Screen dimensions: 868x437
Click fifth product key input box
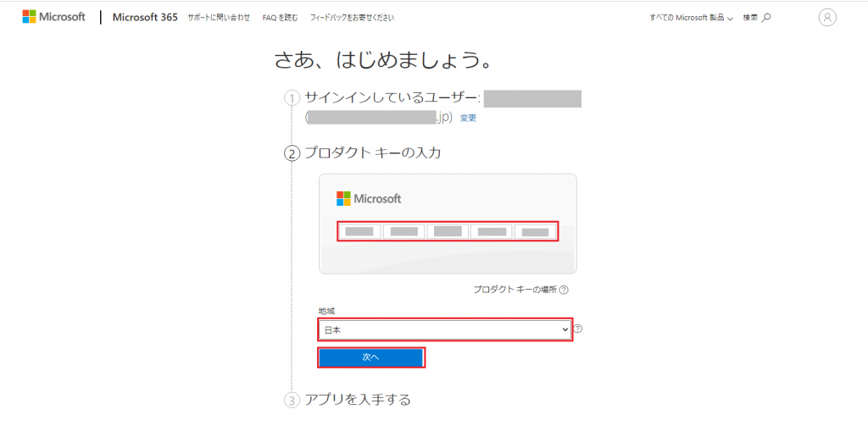coord(536,231)
